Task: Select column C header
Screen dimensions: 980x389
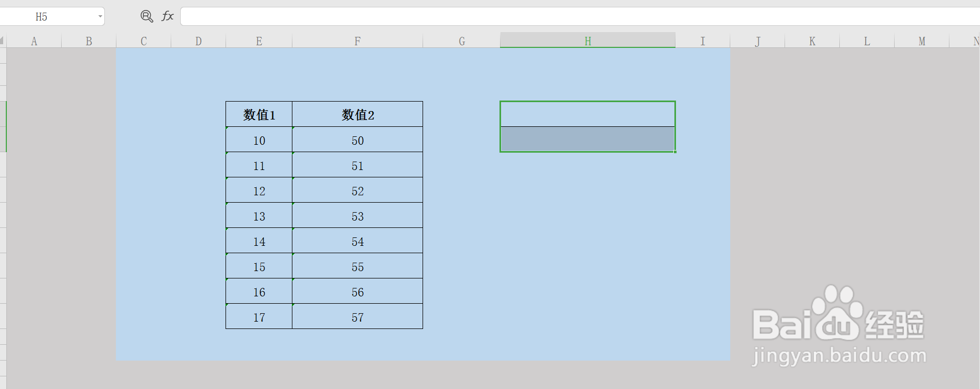Action: (144, 41)
